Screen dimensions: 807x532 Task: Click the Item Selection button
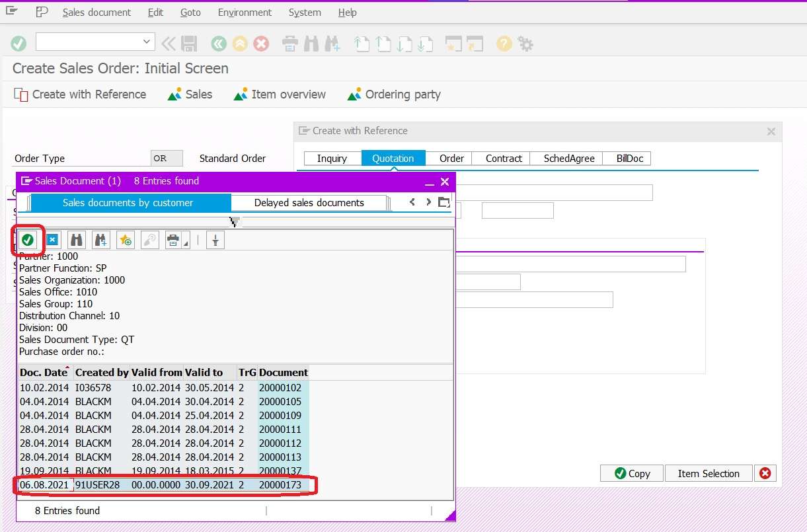point(709,473)
